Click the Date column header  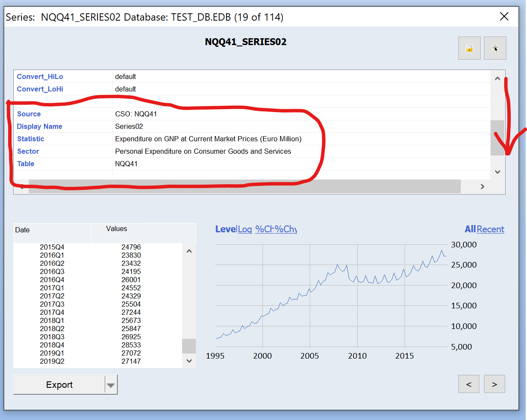click(22, 230)
